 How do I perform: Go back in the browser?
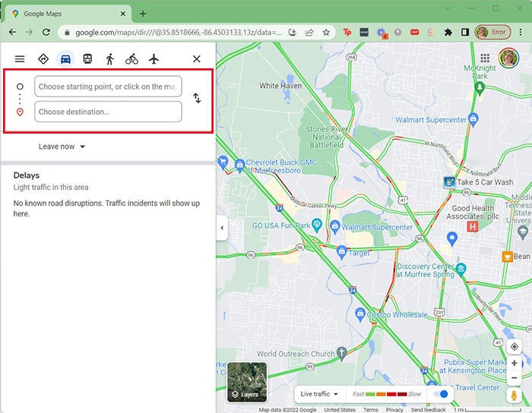[12, 32]
